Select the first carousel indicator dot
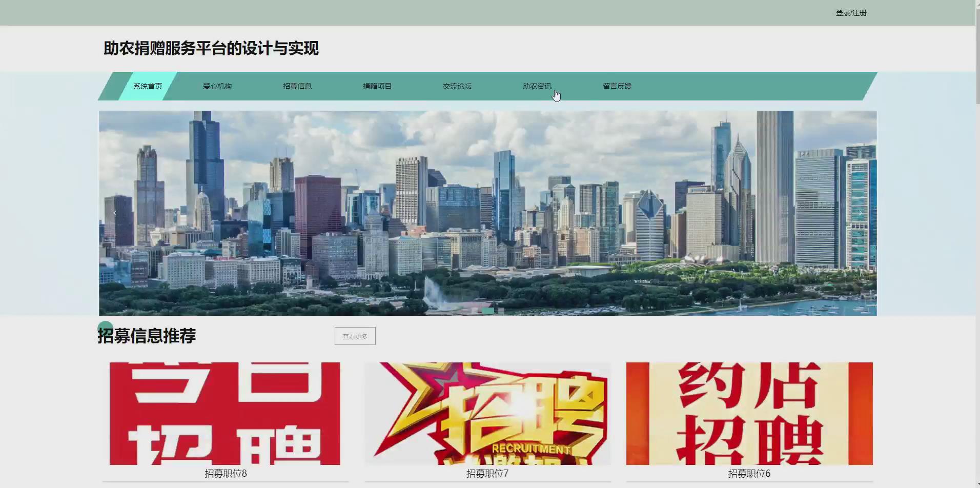 474,311
